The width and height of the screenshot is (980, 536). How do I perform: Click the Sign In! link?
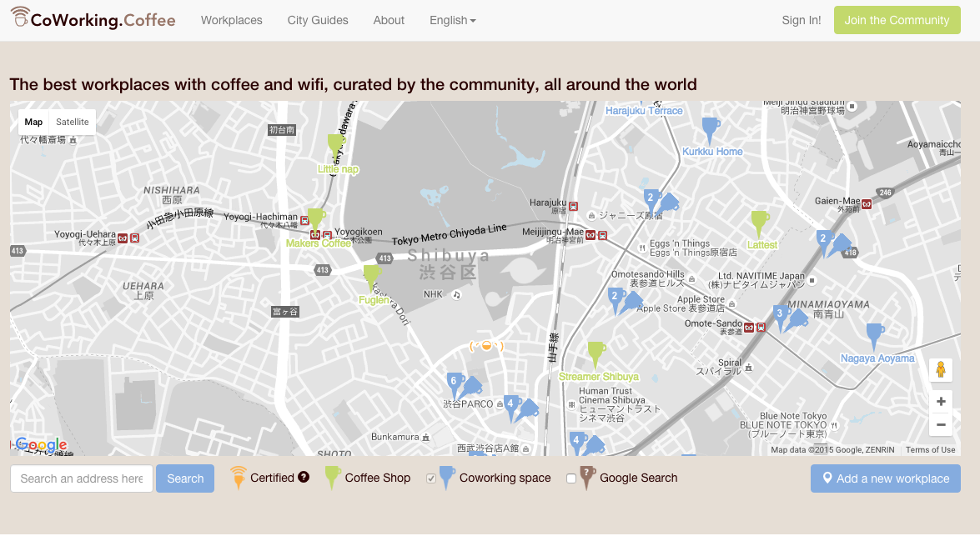coord(802,20)
